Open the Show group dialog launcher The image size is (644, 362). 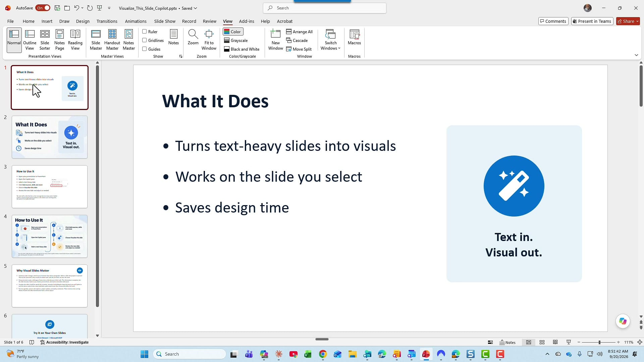pyautogui.click(x=181, y=56)
